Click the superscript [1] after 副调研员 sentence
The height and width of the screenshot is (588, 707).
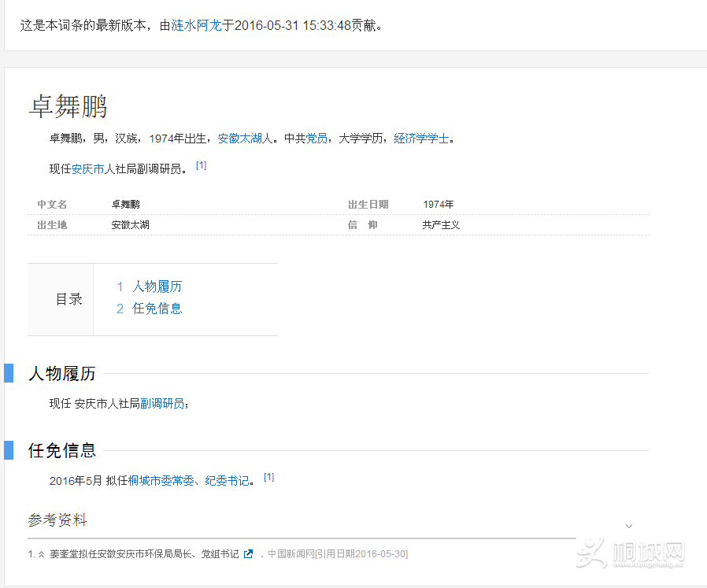point(202,165)
